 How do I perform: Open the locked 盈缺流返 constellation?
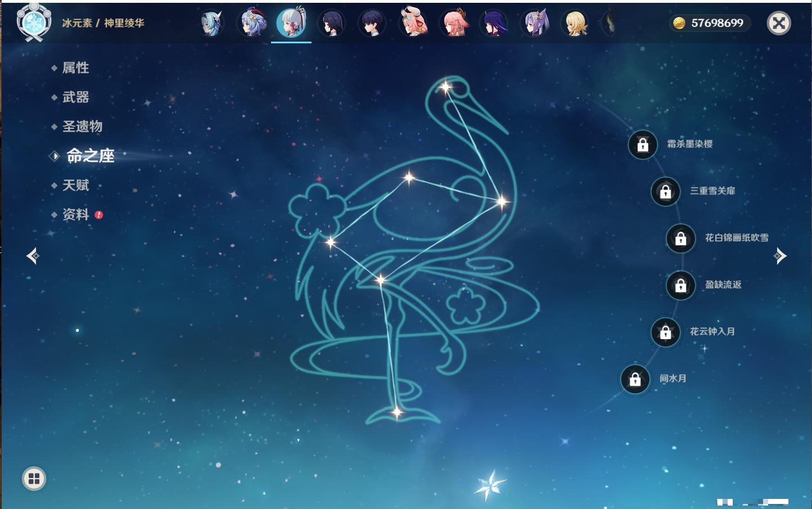(x=681, y=286)
